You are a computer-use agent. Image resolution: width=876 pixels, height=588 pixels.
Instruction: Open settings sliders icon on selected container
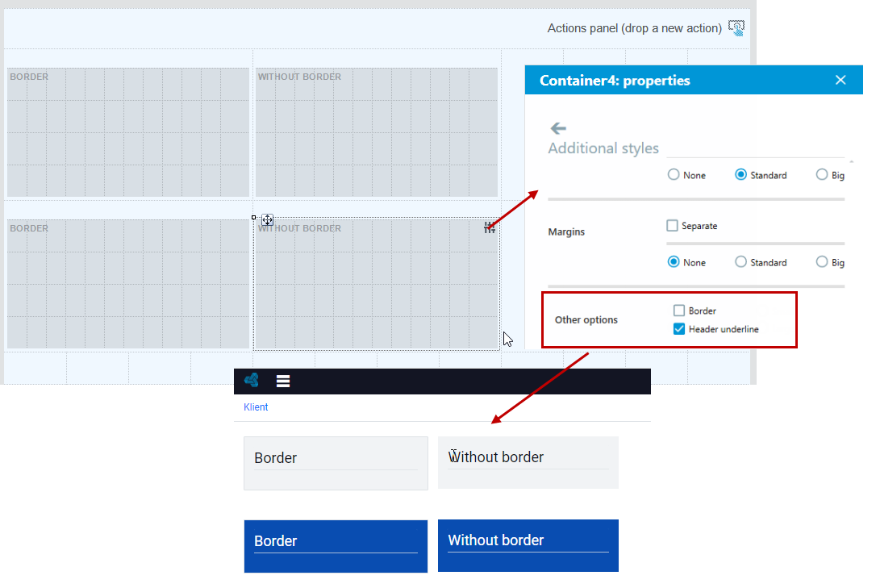tap(490, 227)
